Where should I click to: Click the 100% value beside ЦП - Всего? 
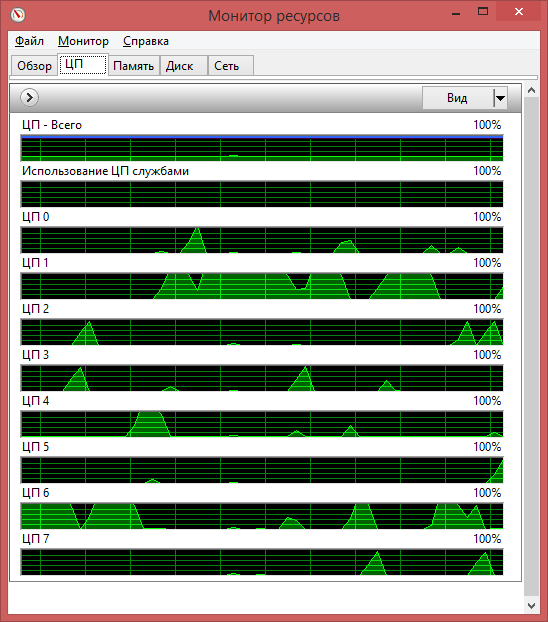click(x=487, y=125)
